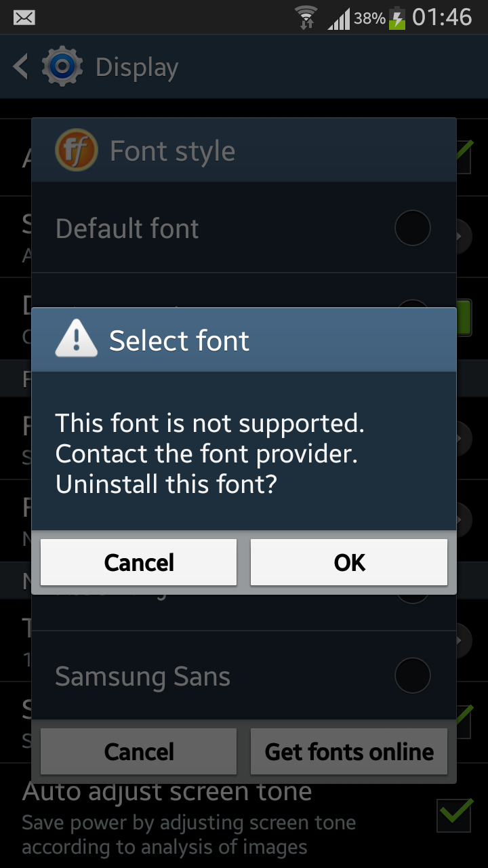
Task: Select the Samsung Sans radio button
Action: [x=413, y=675]
